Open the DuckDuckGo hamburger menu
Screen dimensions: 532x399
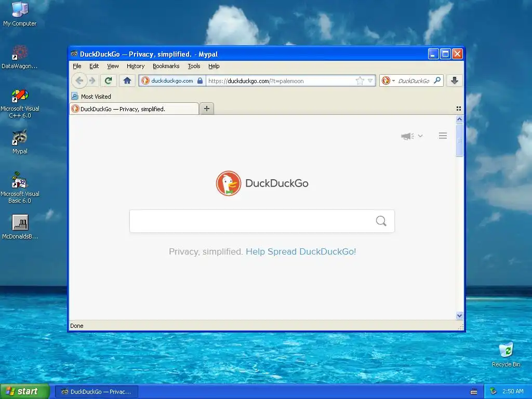443,136
